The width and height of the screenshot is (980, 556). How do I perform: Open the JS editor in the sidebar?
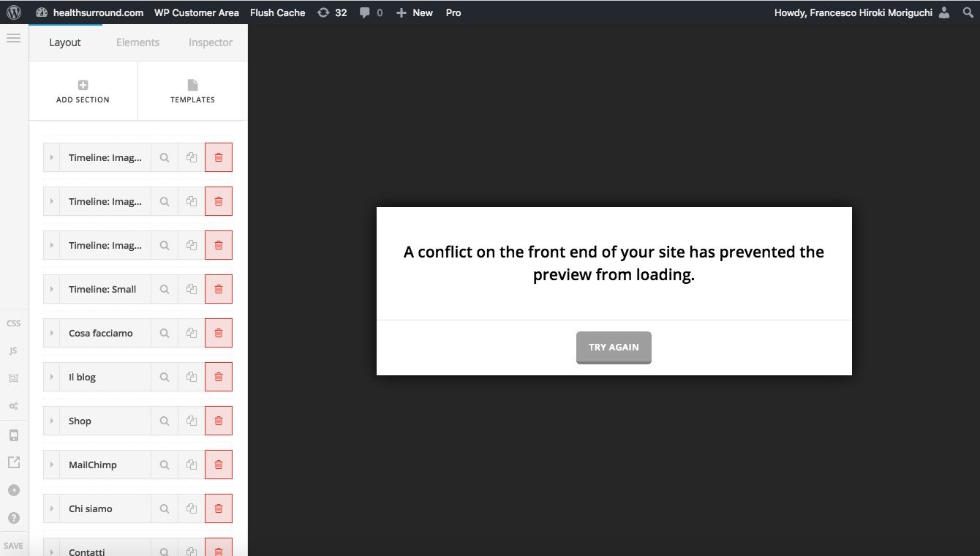click(x=13, y=350)
